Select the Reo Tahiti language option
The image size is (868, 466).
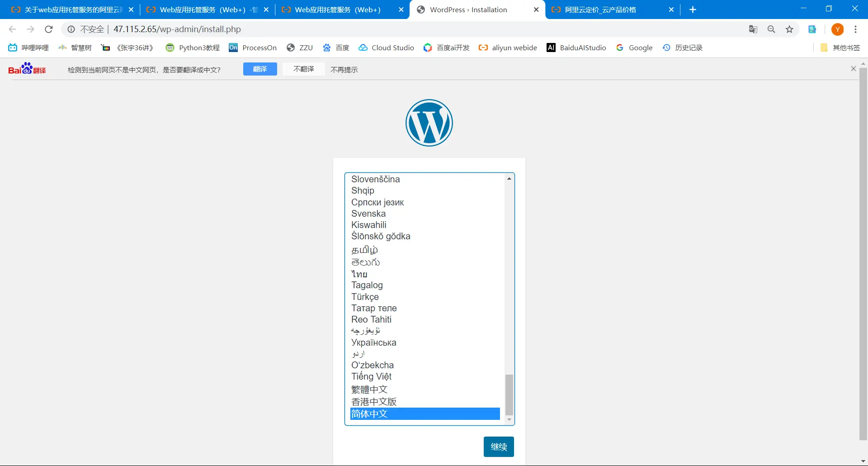(425, 319)
